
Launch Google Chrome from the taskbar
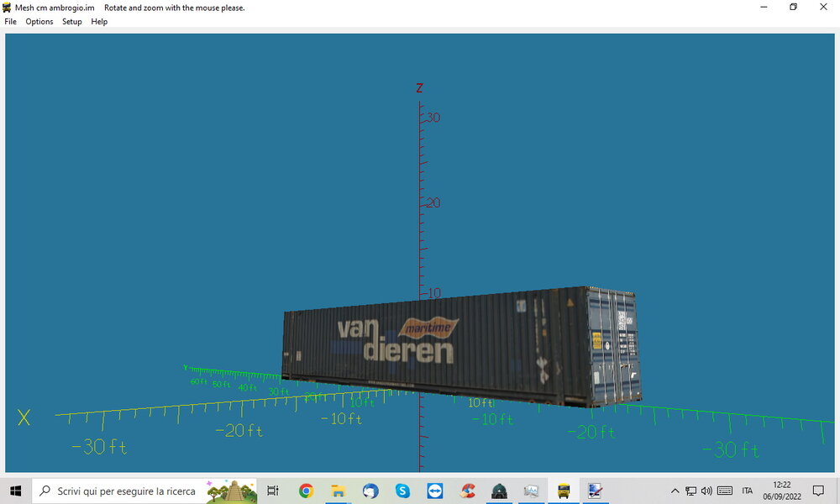(x=306, y=491)
